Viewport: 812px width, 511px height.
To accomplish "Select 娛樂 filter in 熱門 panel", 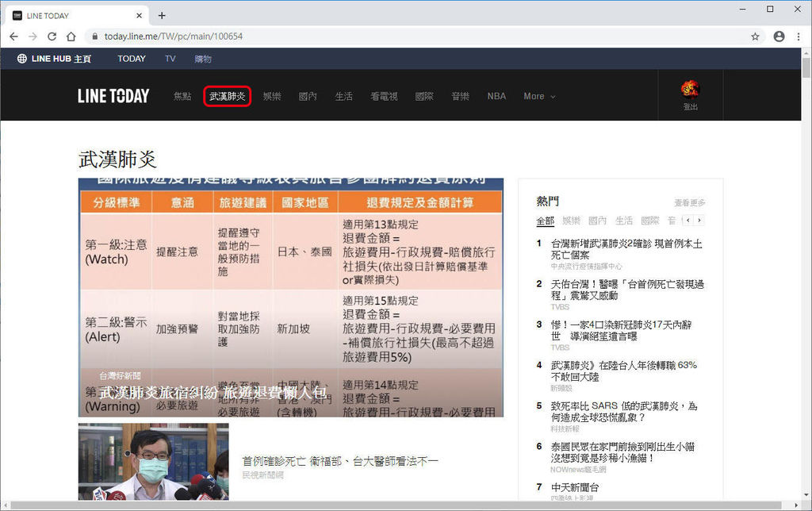I will [x=571, y=221].
